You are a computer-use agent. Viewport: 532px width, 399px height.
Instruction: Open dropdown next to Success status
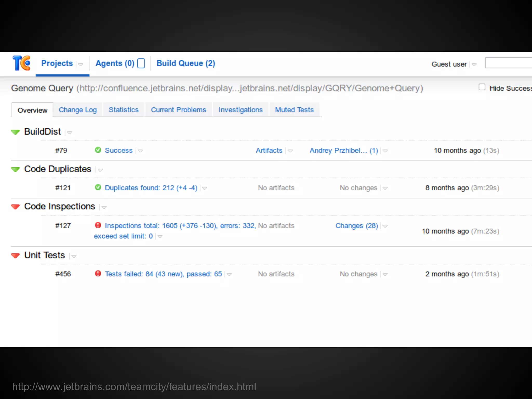pyautogui.click(x=140, y=151)
